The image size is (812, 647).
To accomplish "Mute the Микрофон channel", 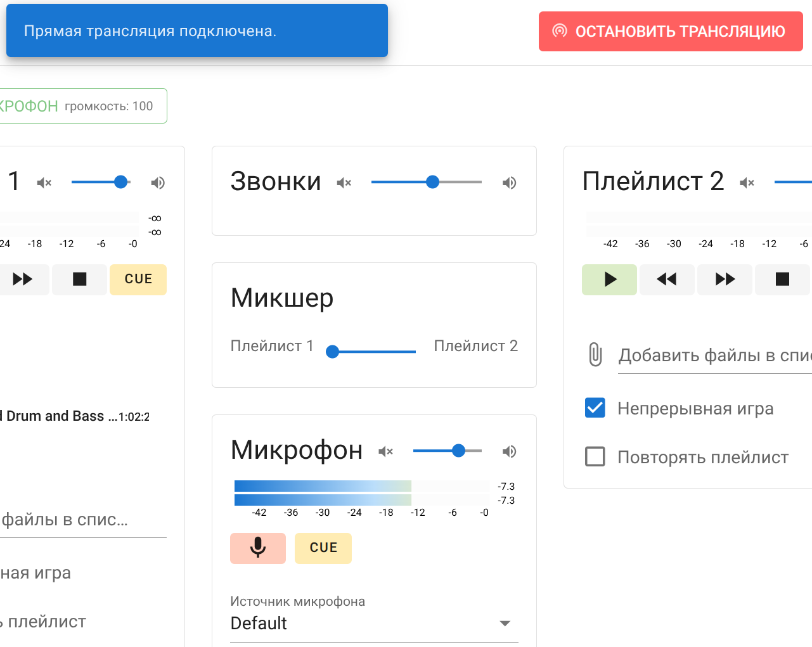I will coord(385,451).
